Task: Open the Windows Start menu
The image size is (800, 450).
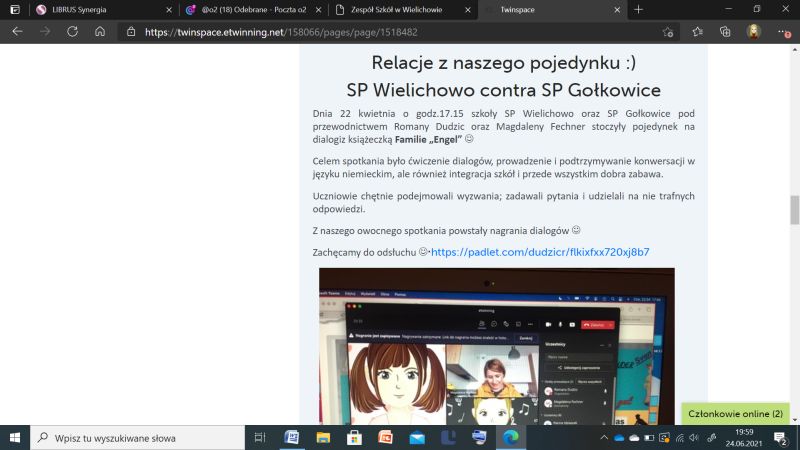Action: (x=15, y=437)
